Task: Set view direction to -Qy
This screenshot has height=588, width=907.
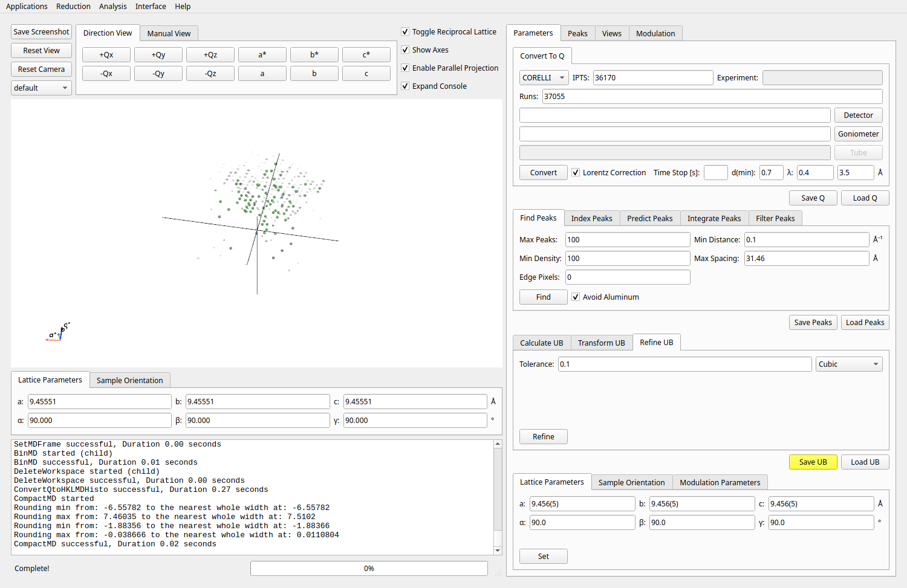Action: (158, 73)
